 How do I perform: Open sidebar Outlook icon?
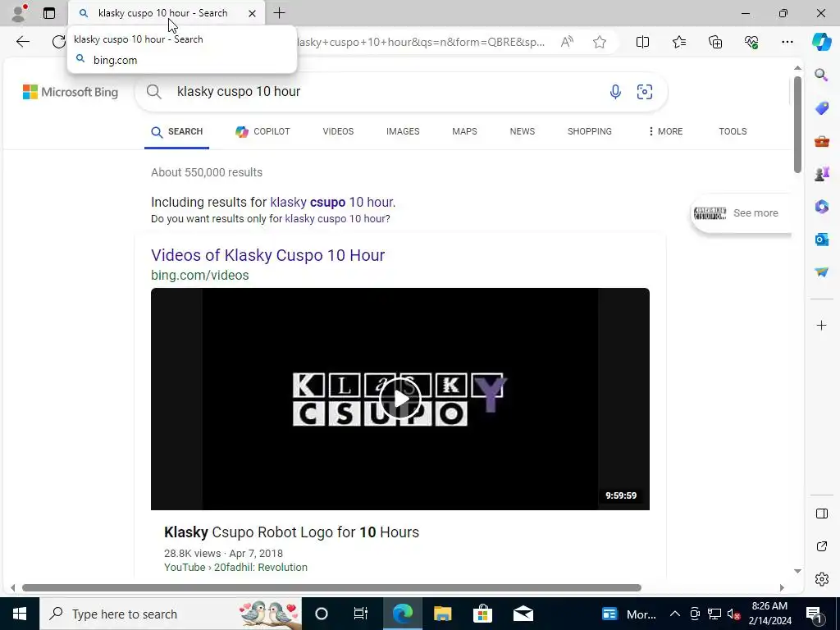821,239
